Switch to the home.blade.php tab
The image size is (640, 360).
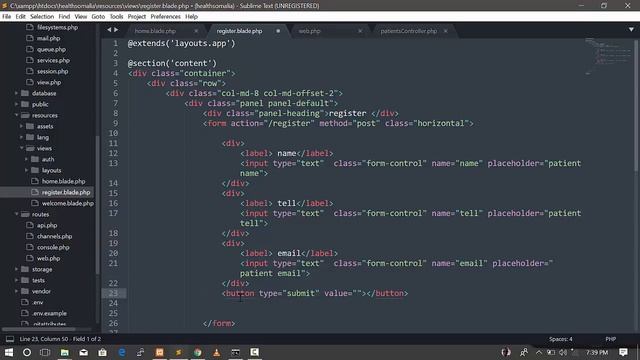pyautogui.click(x=155, y=31)
